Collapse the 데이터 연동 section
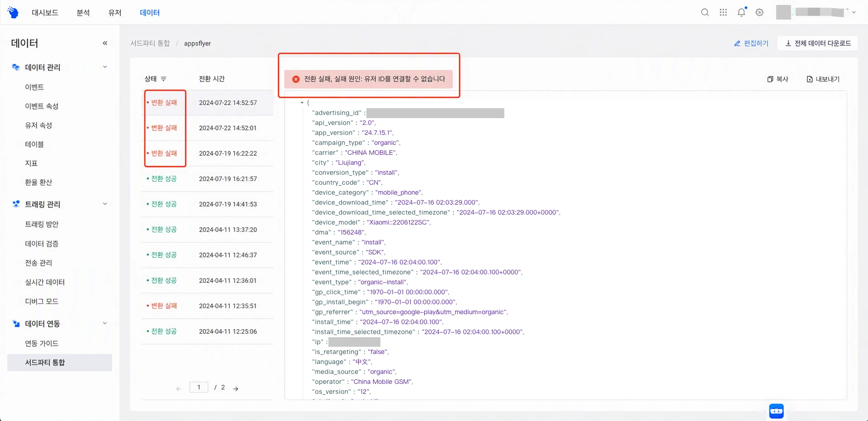The image size is (868, 421). click(x=105, y=323)
